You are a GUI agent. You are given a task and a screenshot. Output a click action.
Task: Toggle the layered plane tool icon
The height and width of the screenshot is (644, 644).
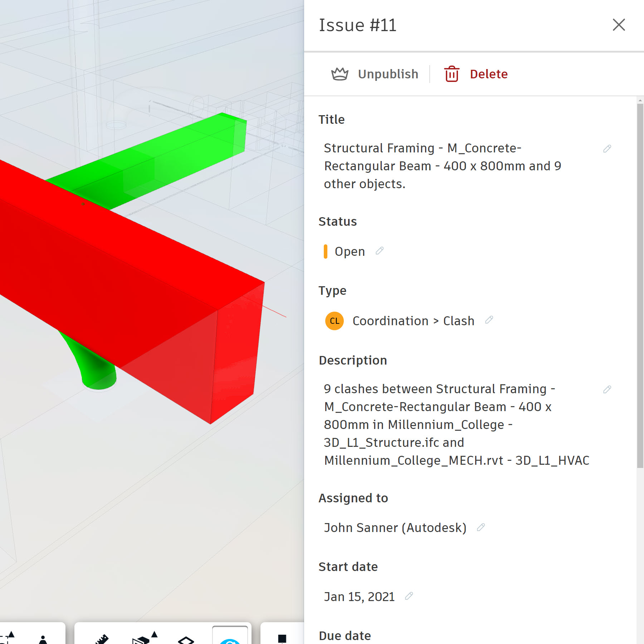(x=186, y=639)
